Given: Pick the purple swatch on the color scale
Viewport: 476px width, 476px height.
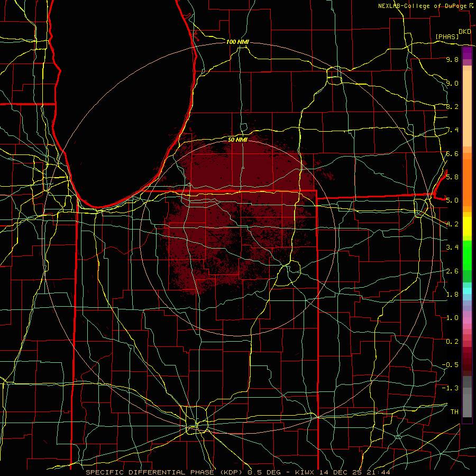Looking at the screenshot, I should coord(467,53).
